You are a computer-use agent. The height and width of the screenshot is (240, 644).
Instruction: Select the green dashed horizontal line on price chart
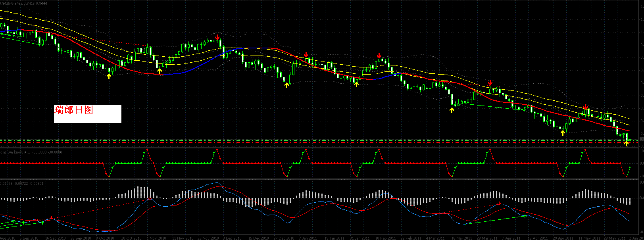[x=317, y=140]
